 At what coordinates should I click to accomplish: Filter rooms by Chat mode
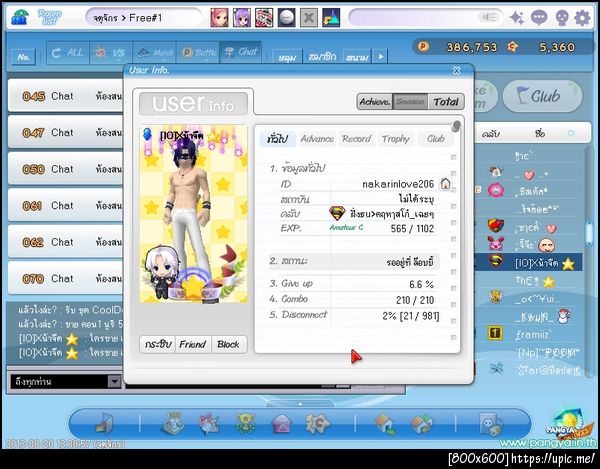[x=241, y=52]
